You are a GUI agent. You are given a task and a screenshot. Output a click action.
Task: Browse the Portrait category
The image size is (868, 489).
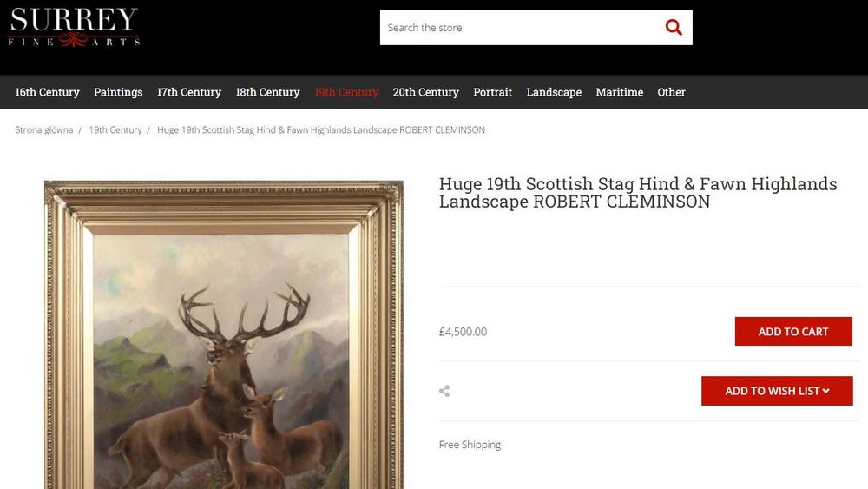tap(492, 92)
